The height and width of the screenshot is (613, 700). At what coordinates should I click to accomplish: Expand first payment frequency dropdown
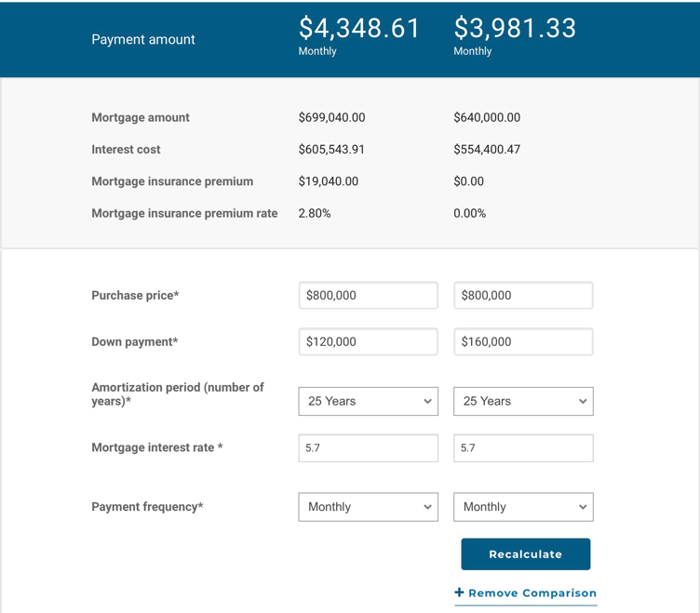click(368, 507)
